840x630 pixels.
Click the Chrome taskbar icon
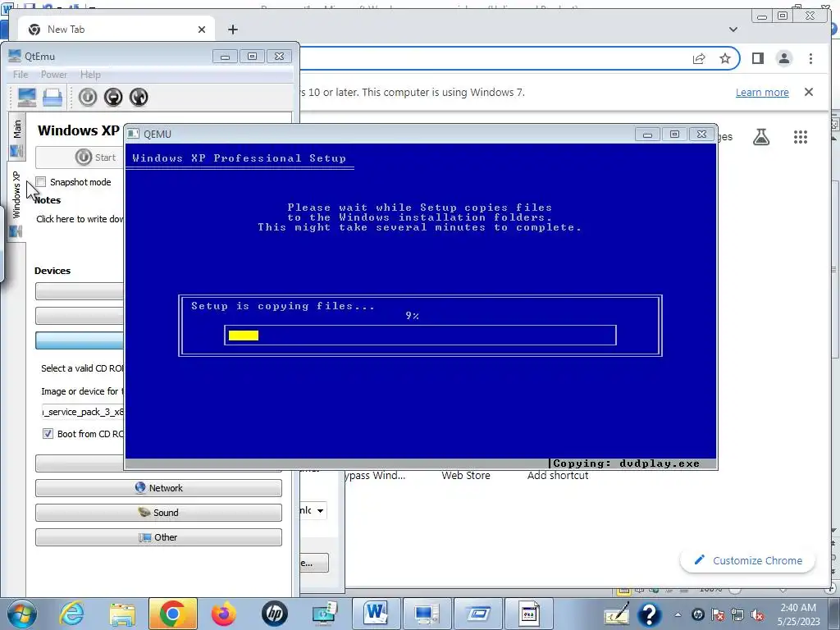172,614
